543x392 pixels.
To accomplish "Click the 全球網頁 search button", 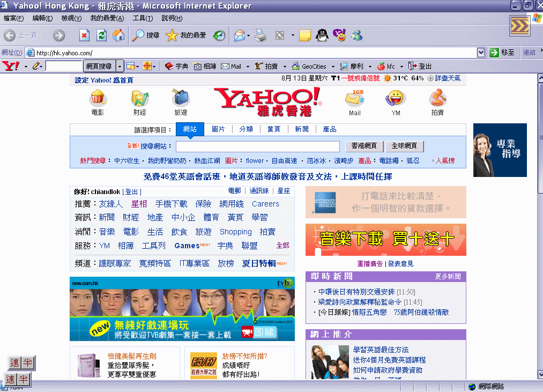I will tap(405, 146).
